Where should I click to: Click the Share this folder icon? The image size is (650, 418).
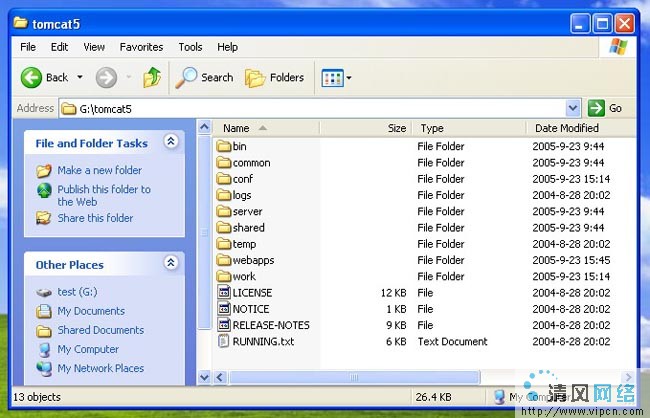coord(44,218)
